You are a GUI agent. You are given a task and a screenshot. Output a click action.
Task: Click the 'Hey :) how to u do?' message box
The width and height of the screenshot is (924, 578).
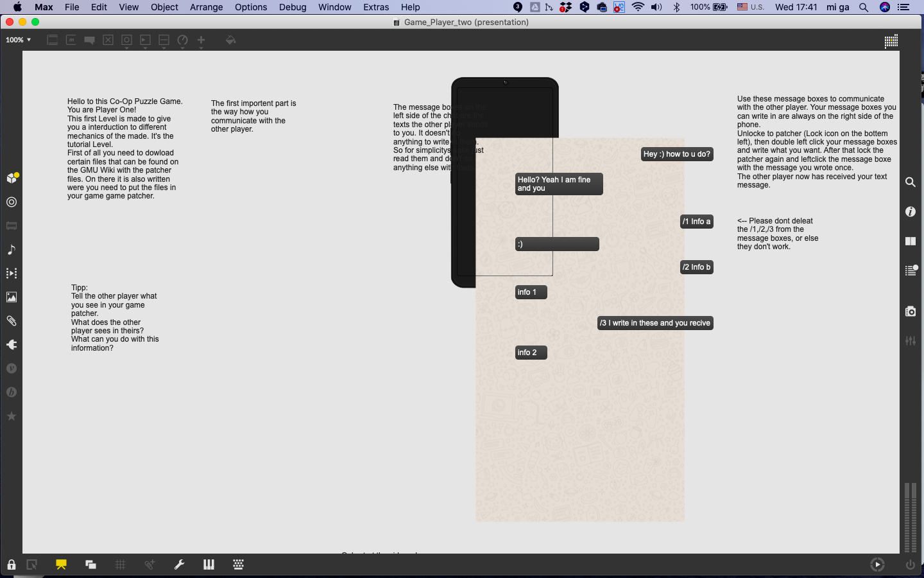tap(677, 154)
